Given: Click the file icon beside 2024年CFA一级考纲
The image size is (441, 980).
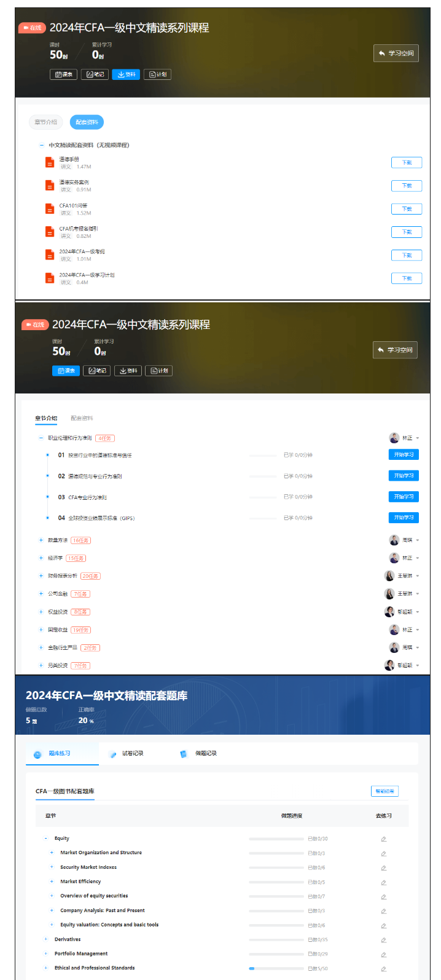Looking at the screenshot, I should point(50,255).
